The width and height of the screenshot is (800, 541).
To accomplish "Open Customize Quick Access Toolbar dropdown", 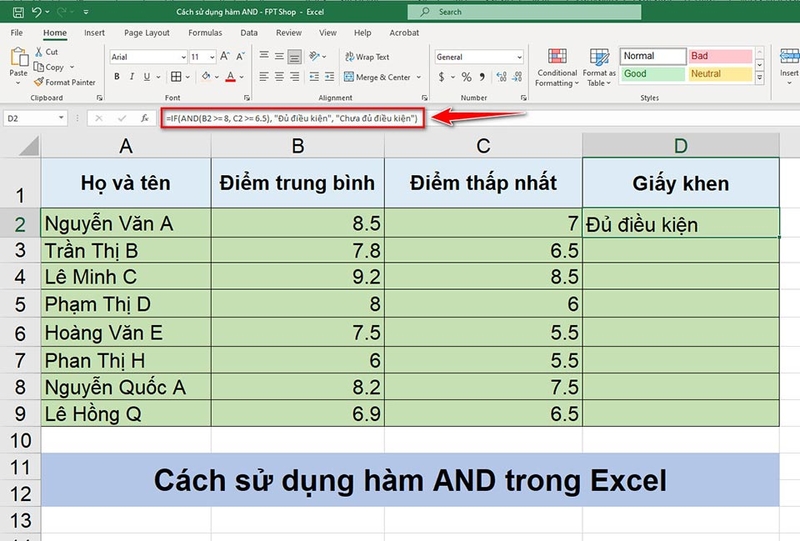I will tap(86, 12).
